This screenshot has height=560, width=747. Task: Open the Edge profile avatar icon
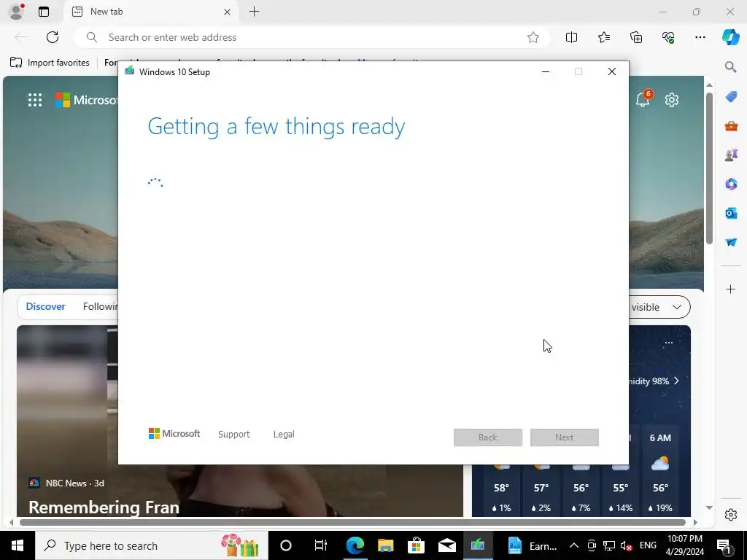[x=17, y=12]
